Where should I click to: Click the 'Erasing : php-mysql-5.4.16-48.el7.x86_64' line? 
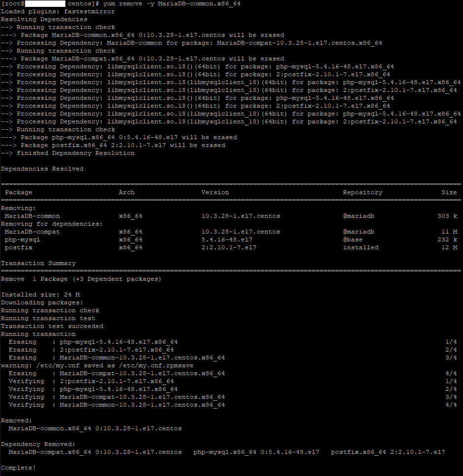(93, 342)
